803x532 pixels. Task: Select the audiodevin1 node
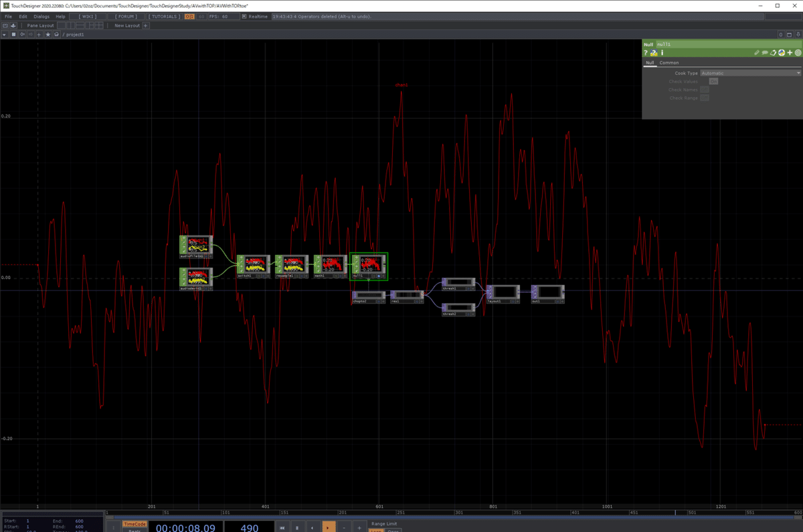click(196, 278)
